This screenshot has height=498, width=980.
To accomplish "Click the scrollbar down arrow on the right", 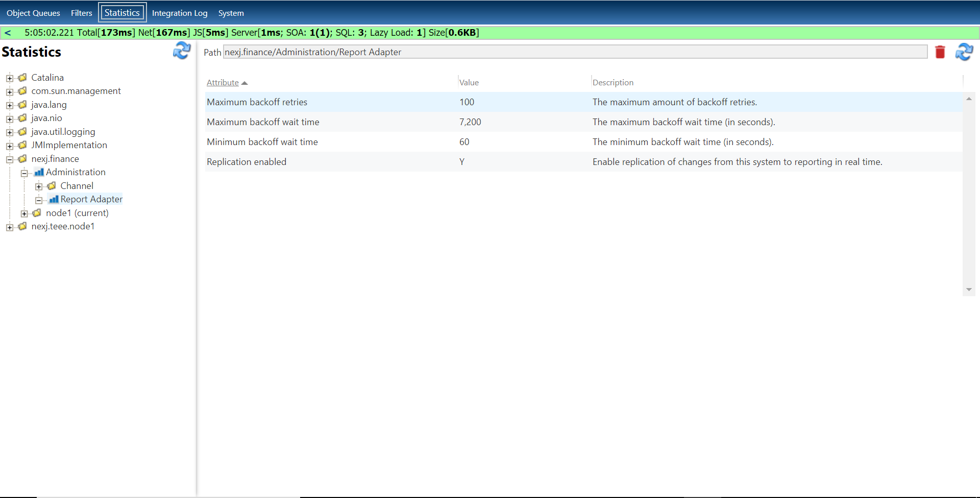I will pos(969,290).
